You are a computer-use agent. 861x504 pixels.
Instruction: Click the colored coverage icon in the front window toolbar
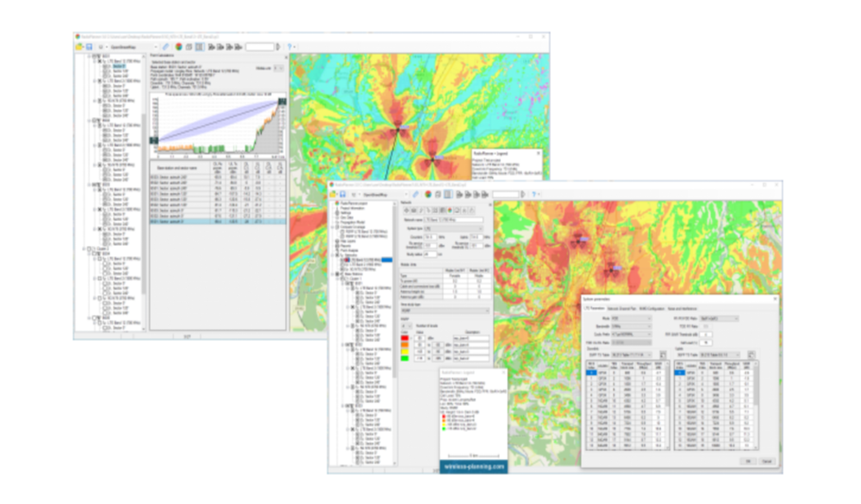click(428, 194)
